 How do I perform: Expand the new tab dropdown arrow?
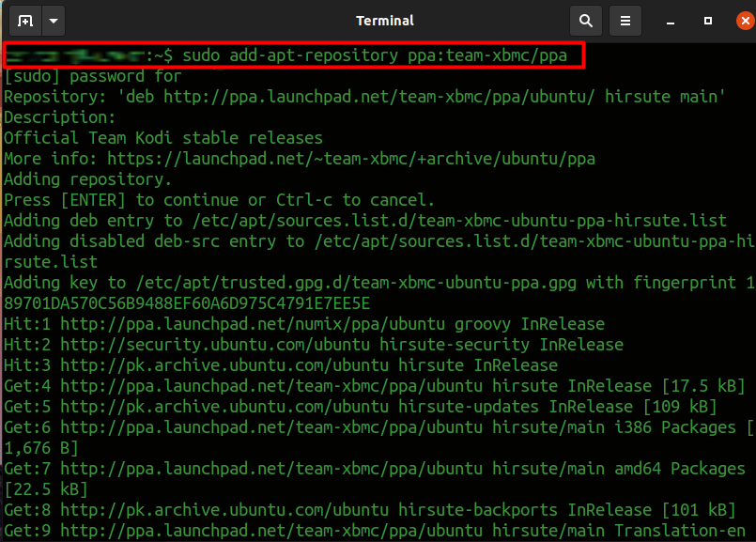tap(54, 21)
